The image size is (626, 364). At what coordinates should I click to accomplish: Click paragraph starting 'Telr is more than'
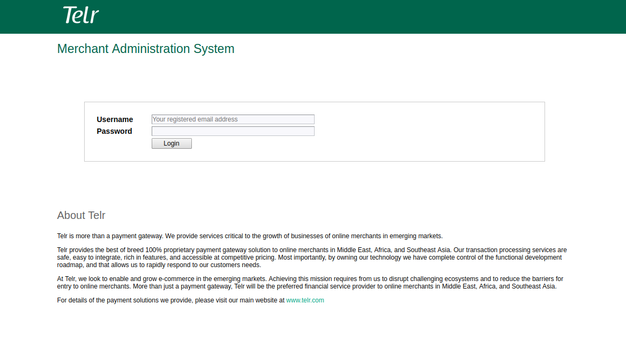(x=250, y=236)
